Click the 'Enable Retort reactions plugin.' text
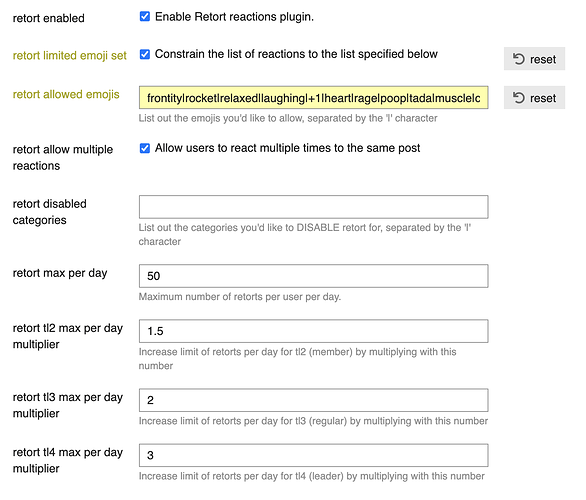 pyautogui.click(x=234, y=17)
